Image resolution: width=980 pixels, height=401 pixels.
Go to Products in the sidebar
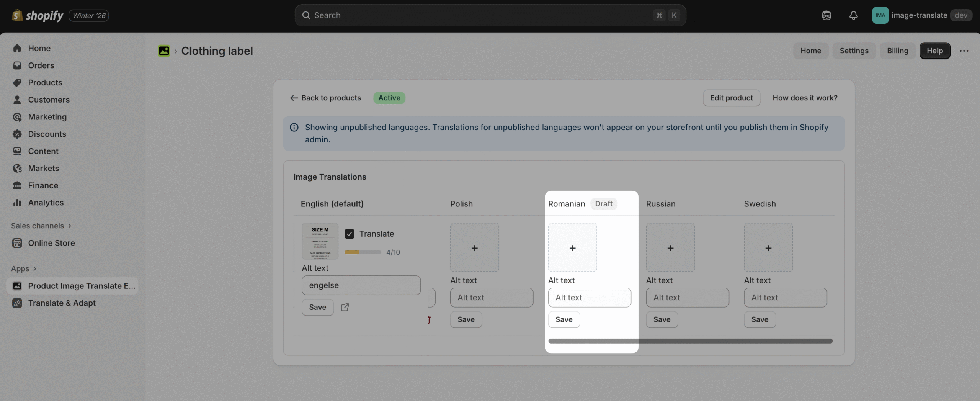click(x=45, y=82)
